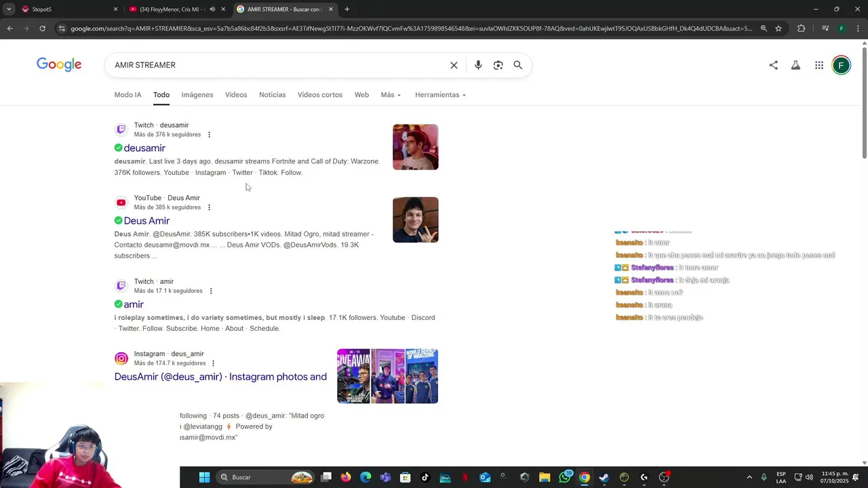Open the 'Deus Amir' YouTube result link
868x488 pixels.
coord(146,221)
